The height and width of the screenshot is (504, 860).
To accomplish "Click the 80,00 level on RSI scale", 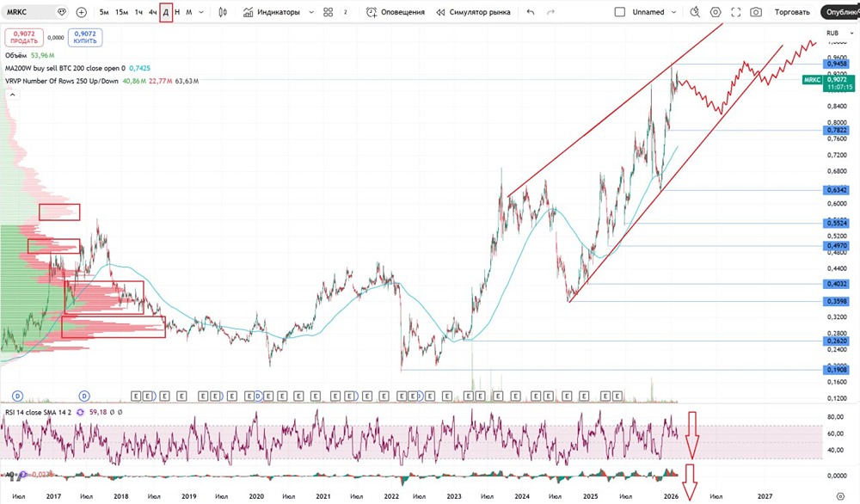I will 835,417.
